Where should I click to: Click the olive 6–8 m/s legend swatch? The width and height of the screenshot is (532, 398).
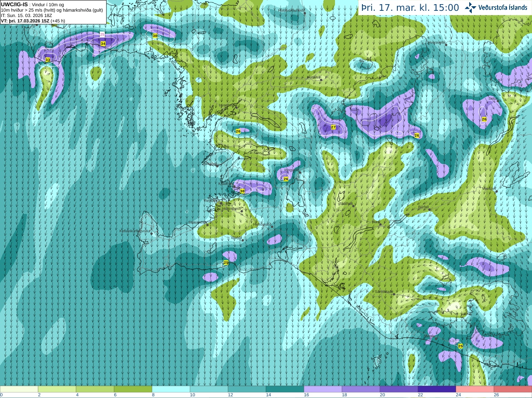click(133, 389)
